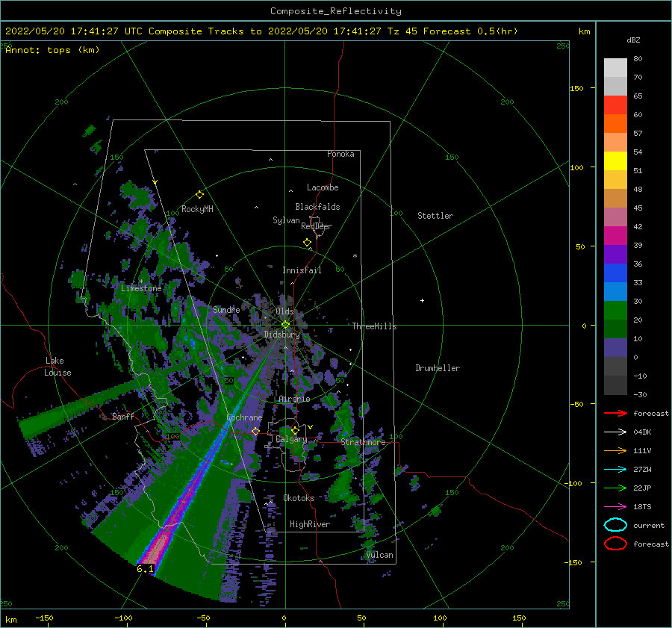Click the Limestone label

(141, 288)
